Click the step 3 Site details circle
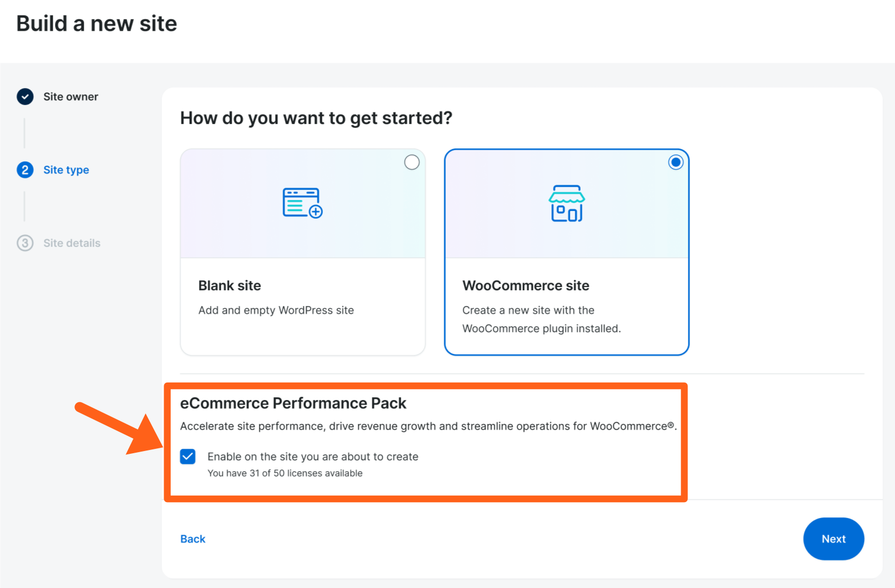Image resolution: width=895 pixels, height=588 pixels. pos(25,243)
